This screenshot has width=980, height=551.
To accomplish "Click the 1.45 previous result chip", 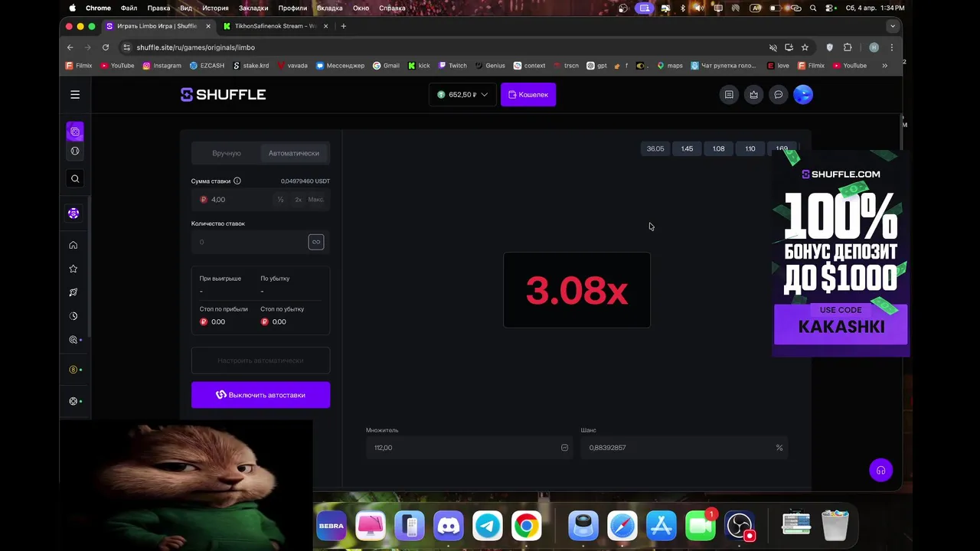I will pyautogui.click(x=687, y=148).
